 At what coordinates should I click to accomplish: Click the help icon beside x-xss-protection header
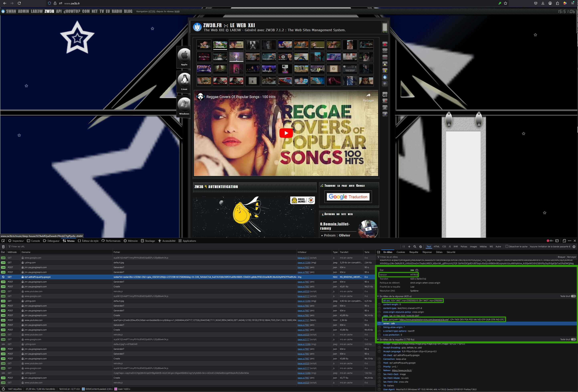point(379,335)
